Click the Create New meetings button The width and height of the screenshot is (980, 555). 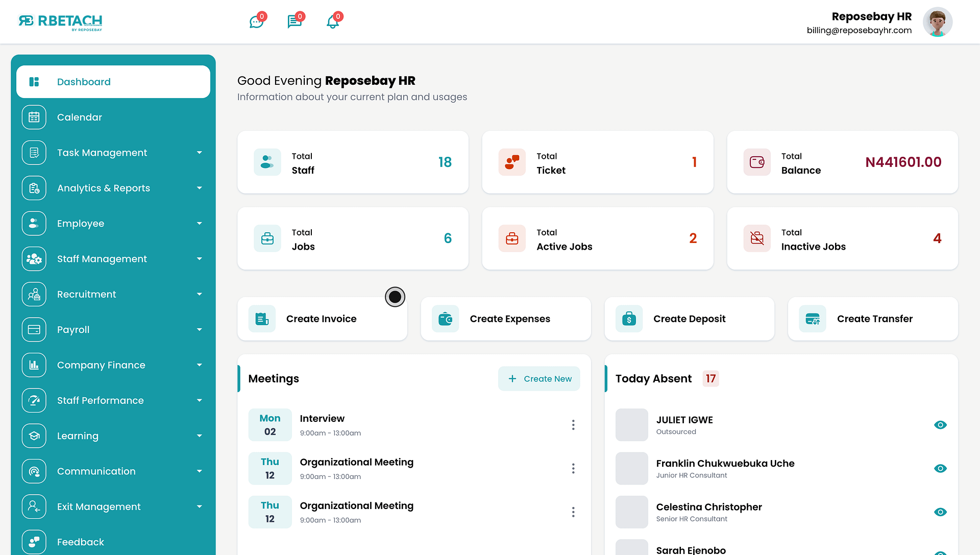tap(539, 378)
